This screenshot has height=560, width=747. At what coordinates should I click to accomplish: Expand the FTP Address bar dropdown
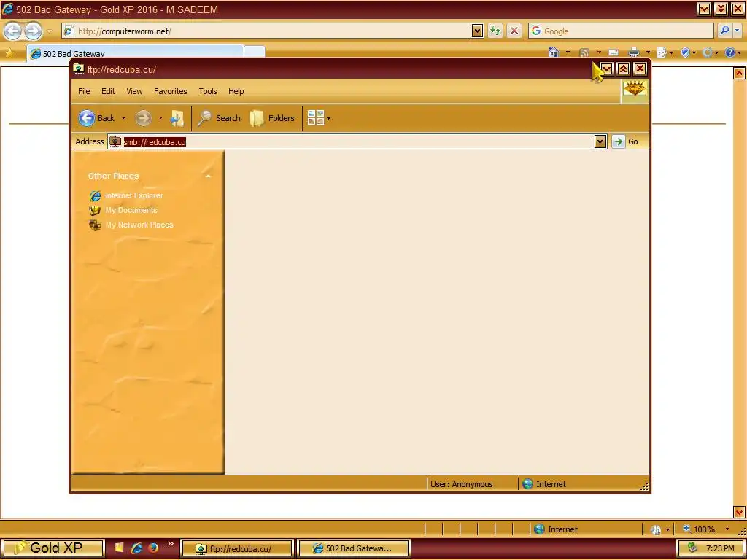tap(600, 141)
